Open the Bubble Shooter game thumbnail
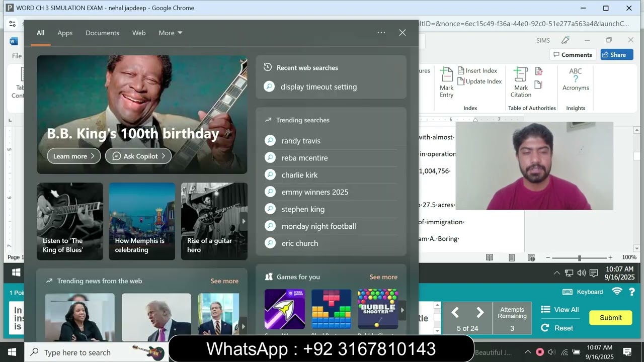 tap(378, 309)
